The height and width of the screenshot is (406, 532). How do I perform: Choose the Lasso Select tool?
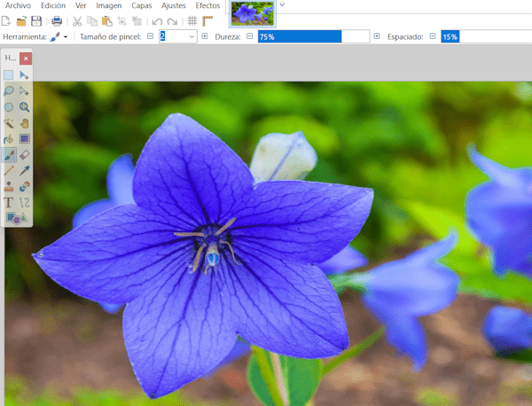click(x=9, y=91)
